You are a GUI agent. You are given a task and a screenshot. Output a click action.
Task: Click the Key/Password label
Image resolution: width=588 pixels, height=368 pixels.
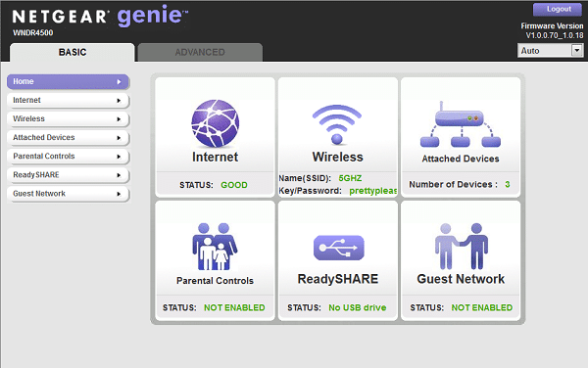click(x=310, y=191)
